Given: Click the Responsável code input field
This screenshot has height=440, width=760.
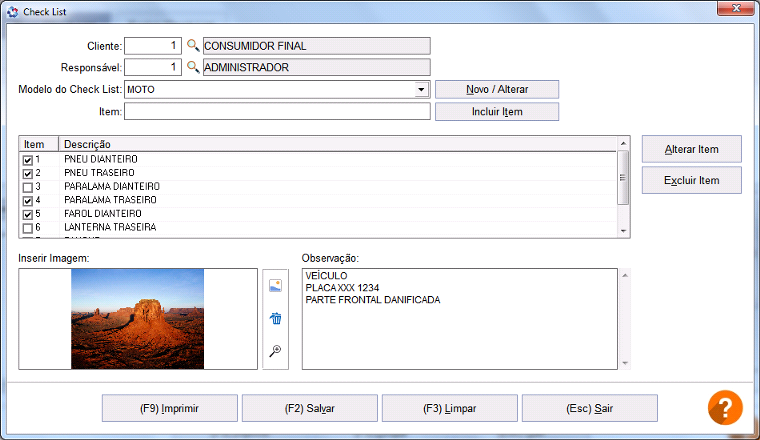Looking at the screenshot, I should point(153,67).
